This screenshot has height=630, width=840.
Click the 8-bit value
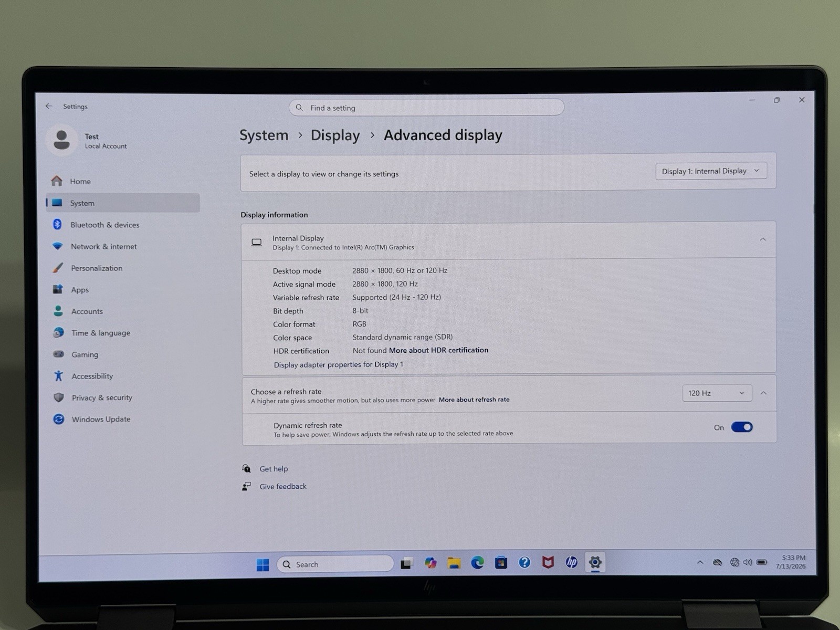click(360, 311)
